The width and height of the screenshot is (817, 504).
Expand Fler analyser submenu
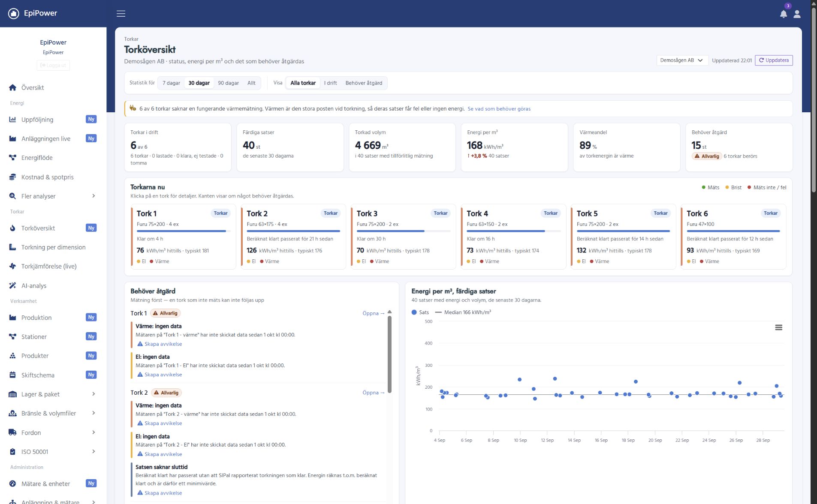93,196
